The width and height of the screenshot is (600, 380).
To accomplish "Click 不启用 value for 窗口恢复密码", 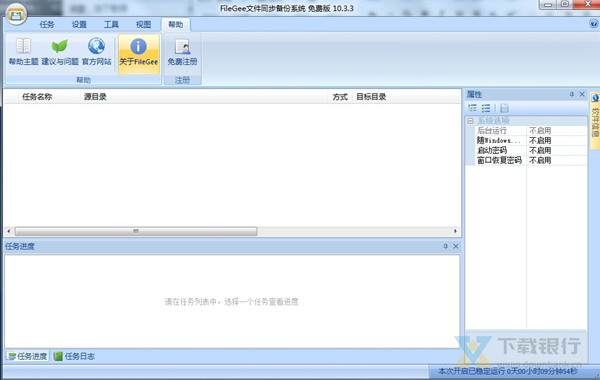I will (x=540, y=160).
